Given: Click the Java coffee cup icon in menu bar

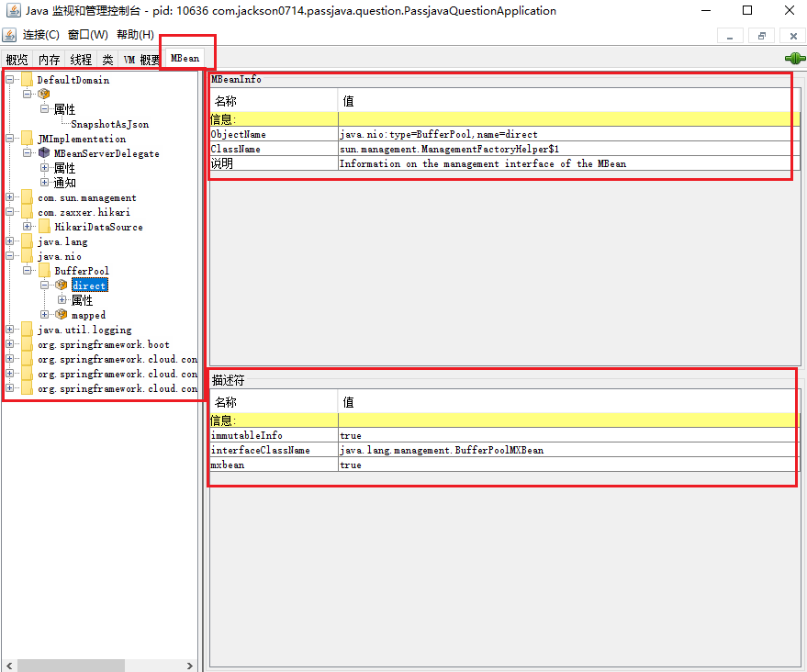Looking at the screenshot, I should [10, 35].
